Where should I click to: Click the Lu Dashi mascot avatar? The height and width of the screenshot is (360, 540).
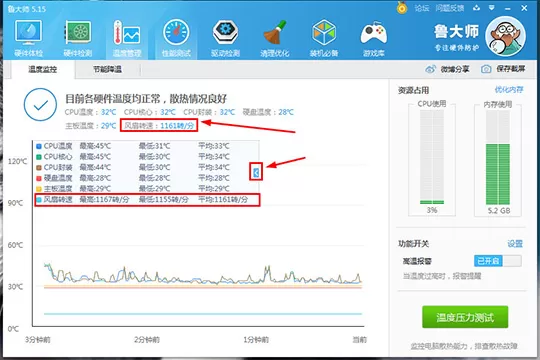[505, 36]
